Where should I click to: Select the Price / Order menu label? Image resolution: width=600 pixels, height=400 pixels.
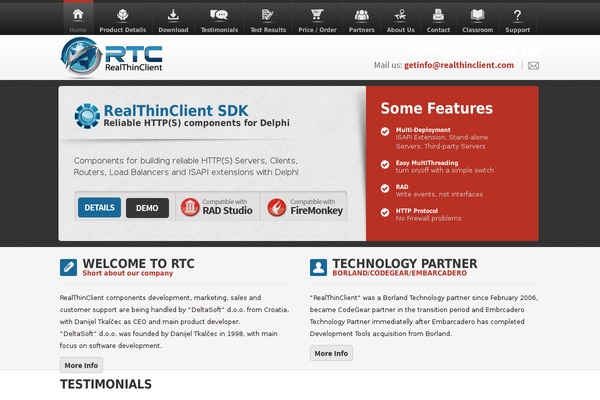pyautogui.click(x=317, y=30)
